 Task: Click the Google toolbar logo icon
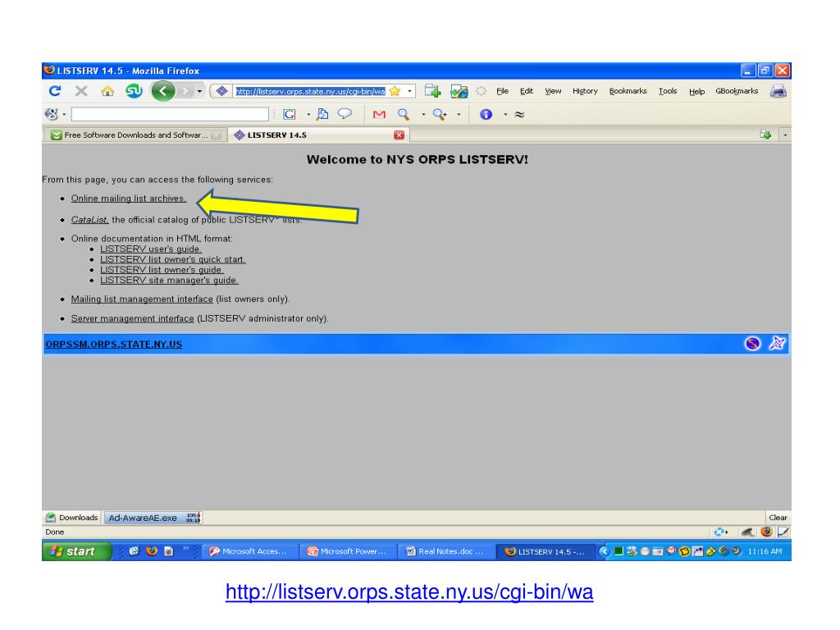[52, 114]
